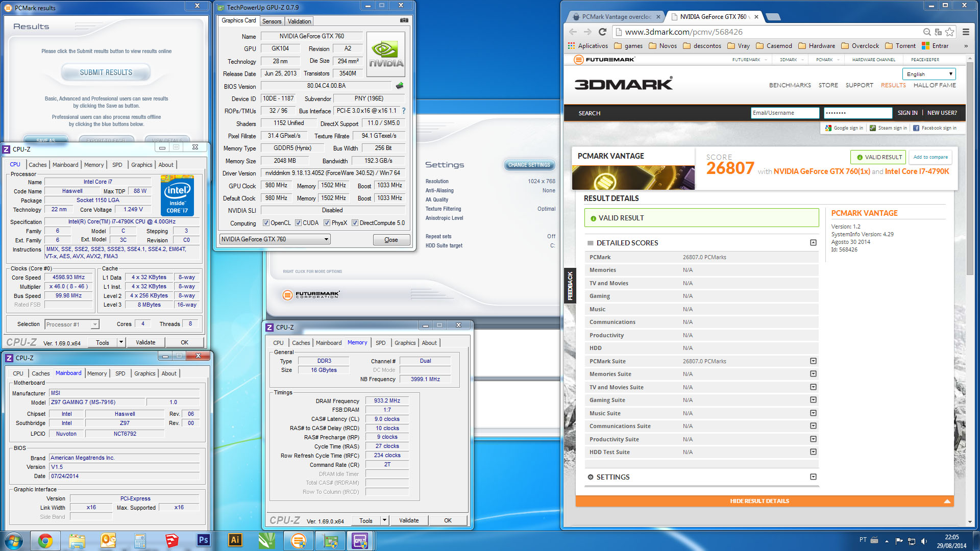980x551 pixels.
Task: Switch to the GPU-Z taskbar icon
Action: point(330,541)
